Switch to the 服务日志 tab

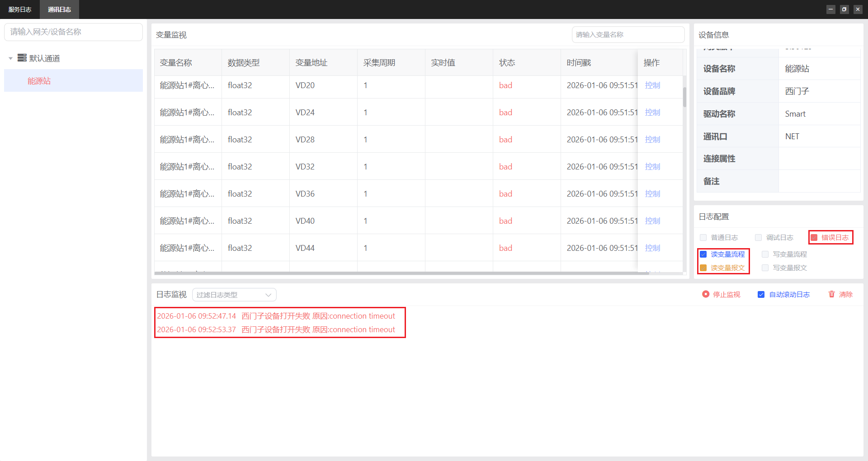(20, 9)
